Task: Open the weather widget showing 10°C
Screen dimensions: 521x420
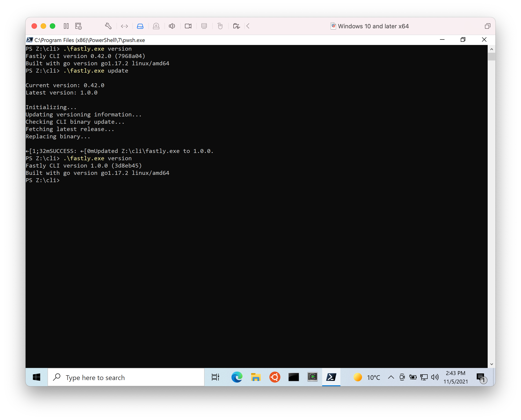Action: coord(365,377)
